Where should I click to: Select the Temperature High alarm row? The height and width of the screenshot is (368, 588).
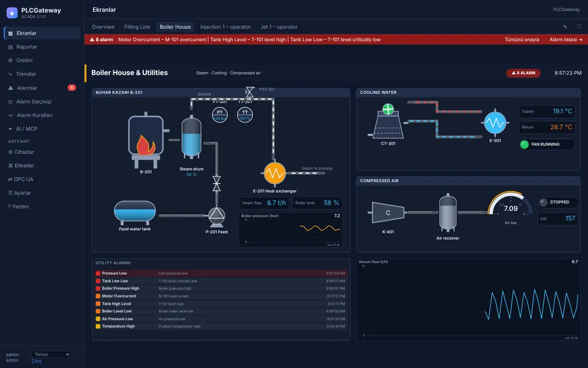pos(221,326)
